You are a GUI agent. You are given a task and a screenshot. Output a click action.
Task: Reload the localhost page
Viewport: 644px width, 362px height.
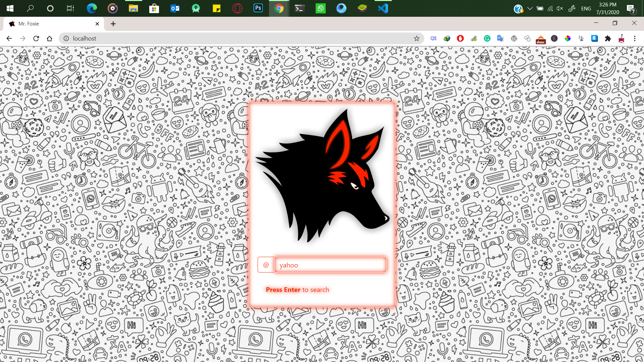point(36,39)
